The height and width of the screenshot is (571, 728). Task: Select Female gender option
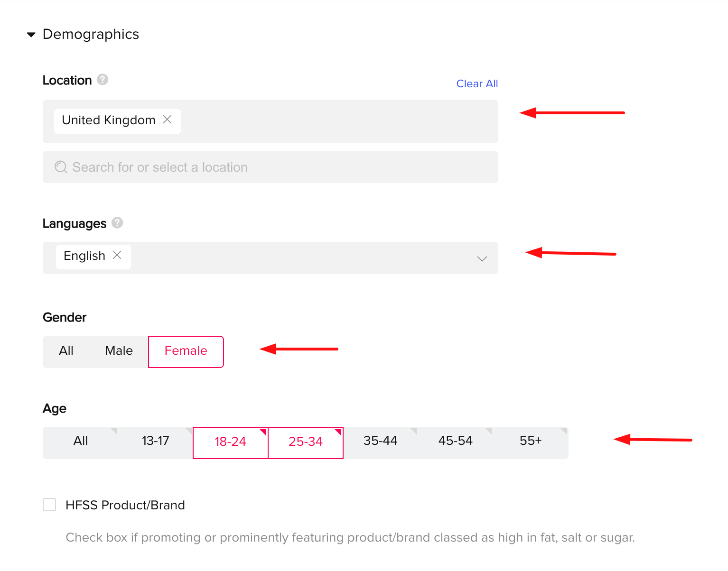coord(186,351)
